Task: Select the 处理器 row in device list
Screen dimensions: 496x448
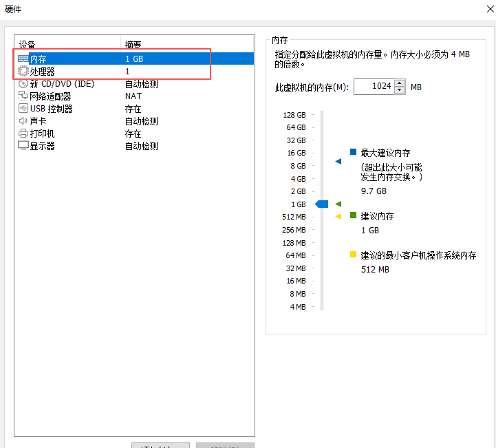Action: point(69,72)
